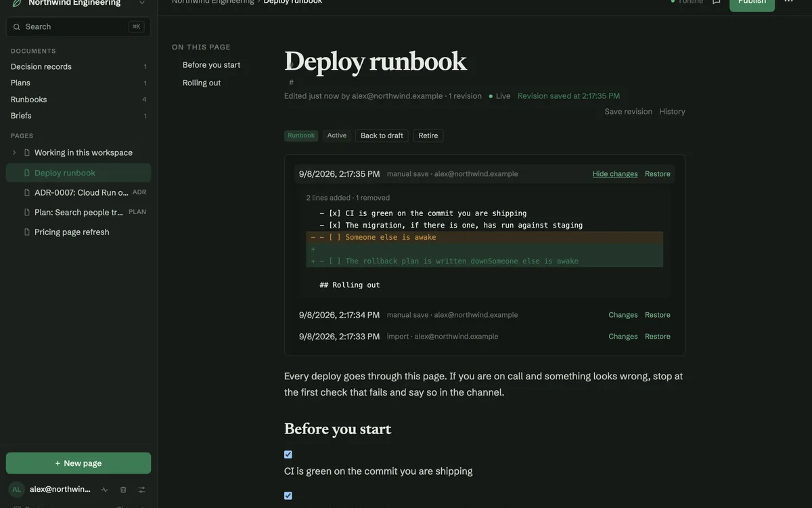Click '1 revision' text in edit info

coord(465,96)
